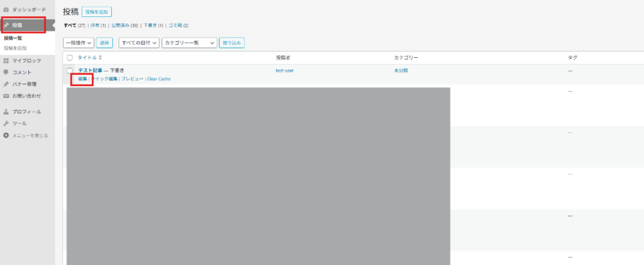Check the box for テスト記事 row

click(70, 71)
